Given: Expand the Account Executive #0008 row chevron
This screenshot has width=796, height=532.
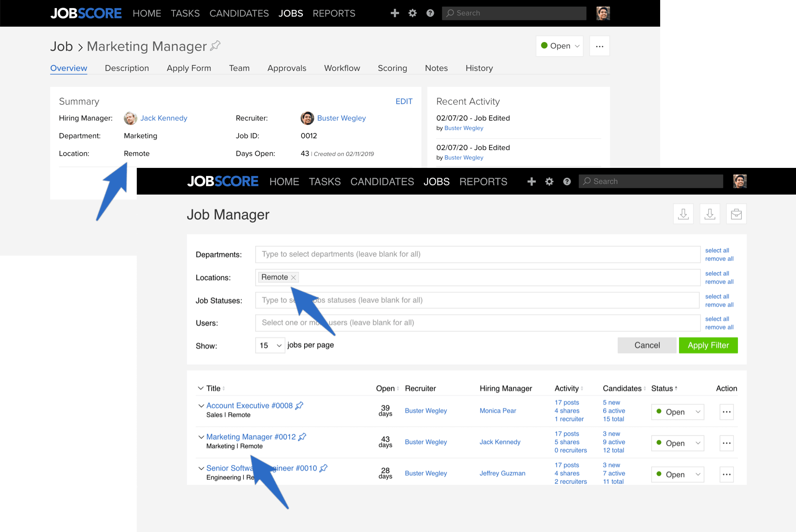Looking at the screenshot, I should (x=201, y=406).
